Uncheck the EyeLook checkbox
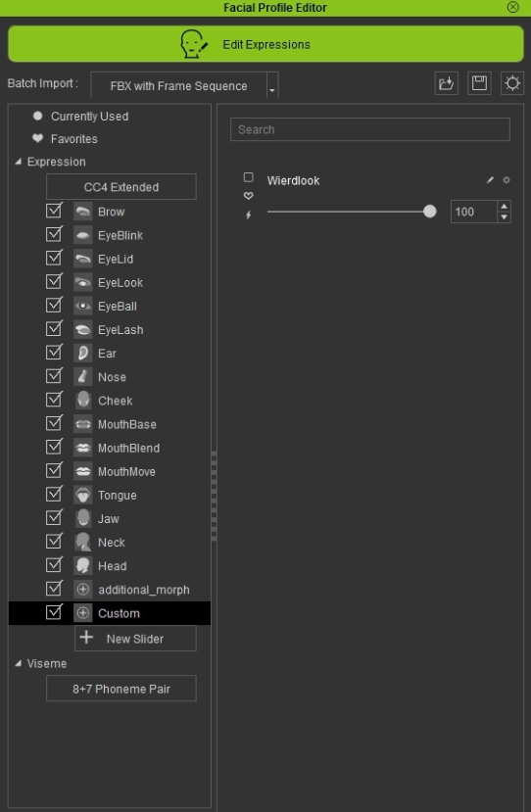The width and height of the screenshot is (531, 812). coord(54,281)
